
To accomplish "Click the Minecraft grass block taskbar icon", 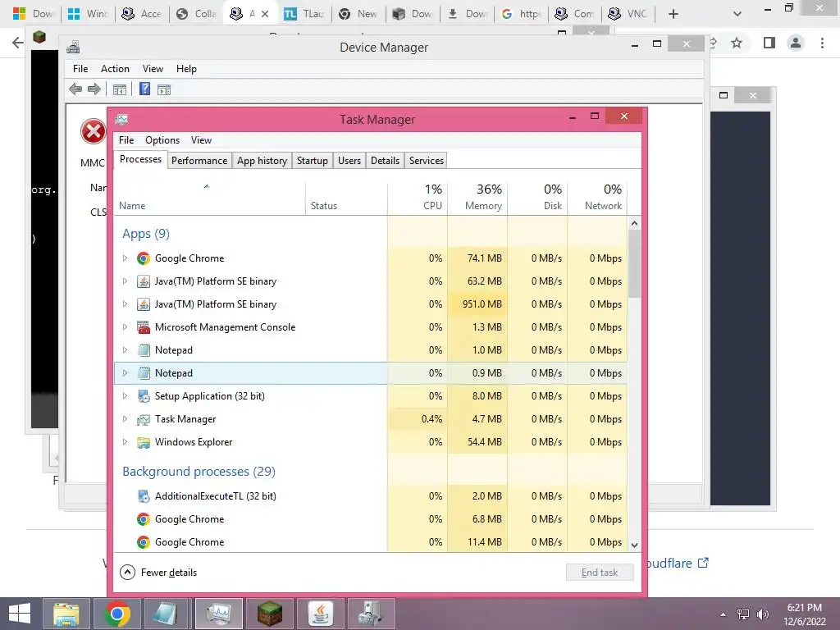I will coord(269,614).
